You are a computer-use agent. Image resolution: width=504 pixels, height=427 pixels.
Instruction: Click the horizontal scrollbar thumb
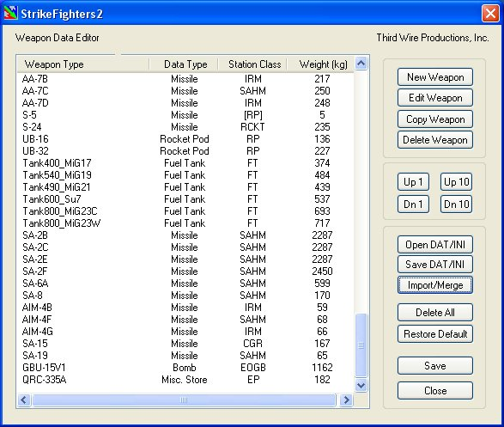coord(184,400)
